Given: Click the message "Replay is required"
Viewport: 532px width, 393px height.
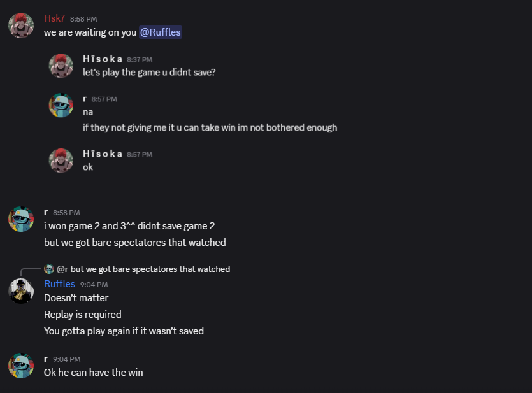Looking at the screenshot, I should (x=82, y=314).
